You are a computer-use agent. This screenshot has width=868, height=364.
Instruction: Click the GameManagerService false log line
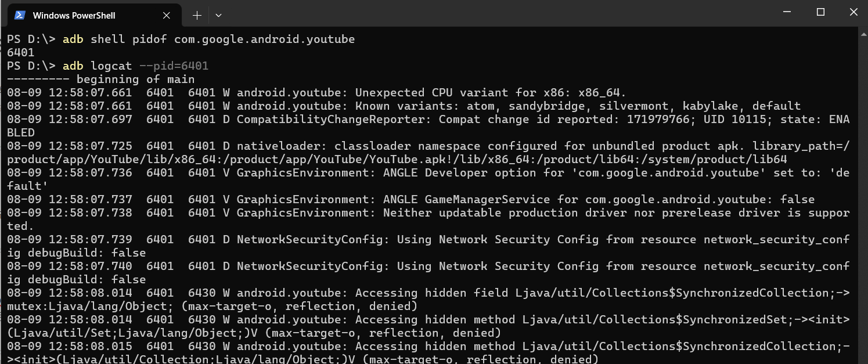406,199
